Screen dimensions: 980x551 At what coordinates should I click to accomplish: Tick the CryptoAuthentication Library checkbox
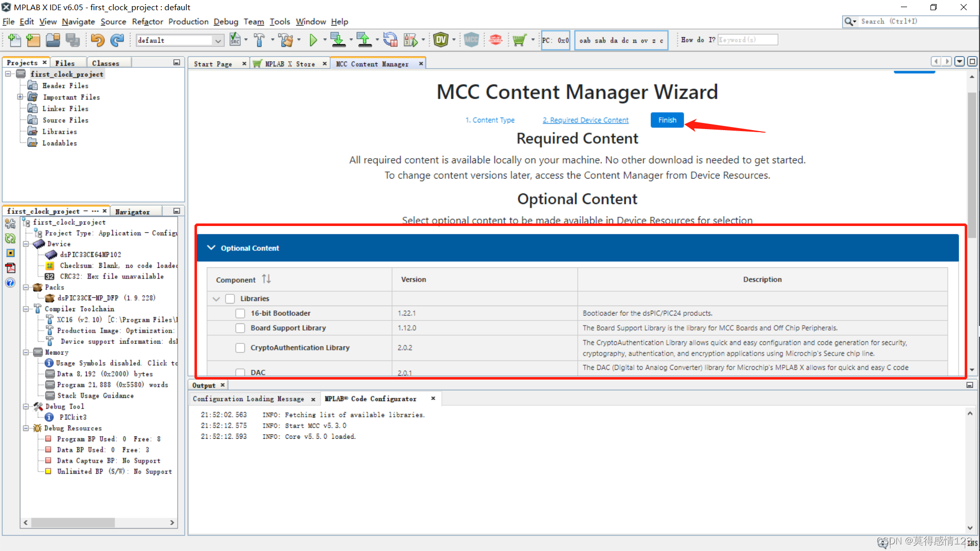pyautogui.click(x=240, y=348)
